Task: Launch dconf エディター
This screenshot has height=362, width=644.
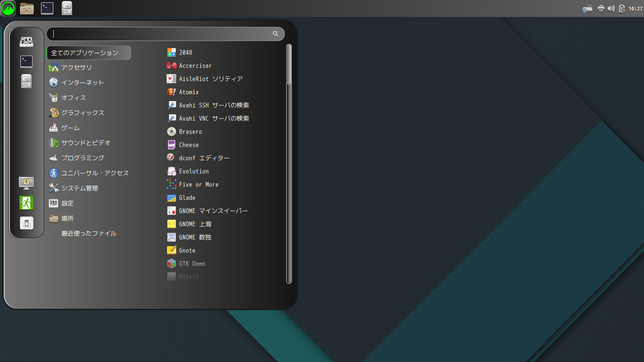Action: 198,158
